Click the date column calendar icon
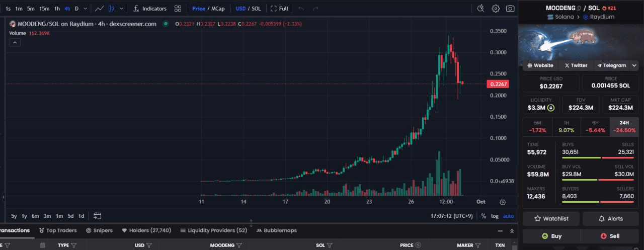This screenshot has width=644, height=250. coord(43,245)
